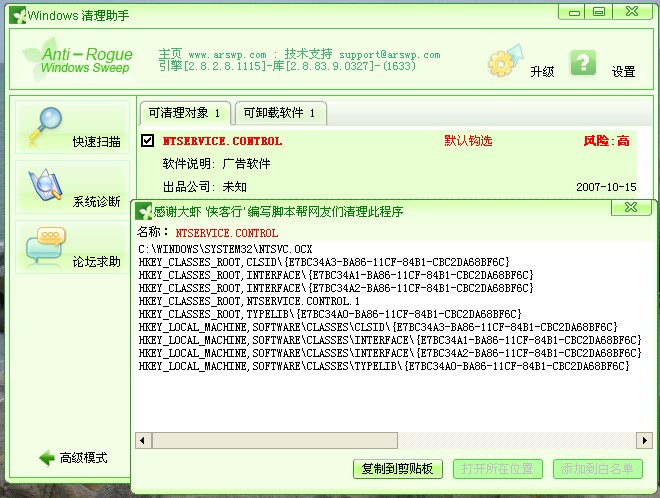Click the HKEY_CLASSES_ROOT NTSERVICE.CONTROL.1 line
The width and height of the screenshot is (660, 498).
(x=249, y=301)
